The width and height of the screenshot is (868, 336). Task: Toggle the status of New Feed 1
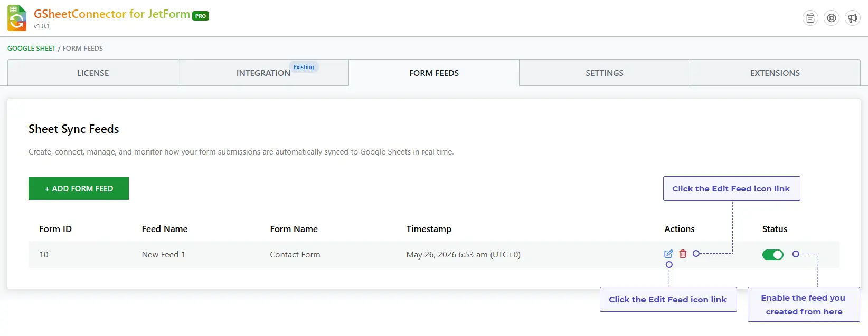pos(773,255)
